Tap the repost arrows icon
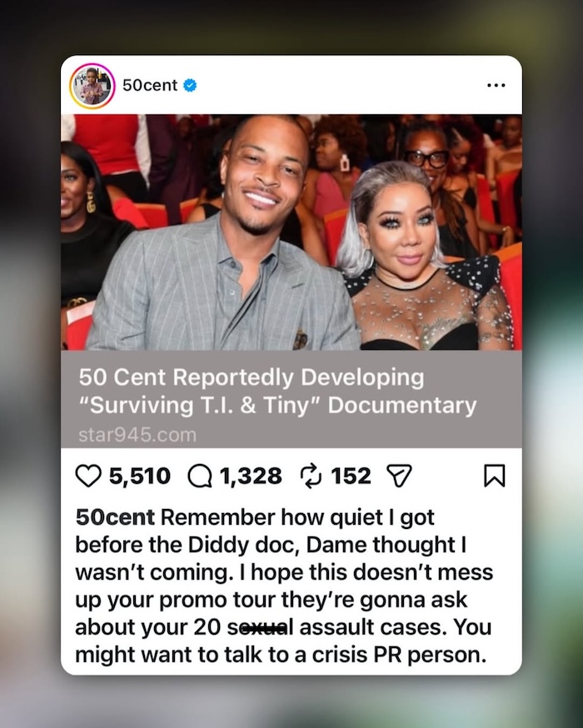This screenshot has height=728, width=583. click(x=311, y=476)
